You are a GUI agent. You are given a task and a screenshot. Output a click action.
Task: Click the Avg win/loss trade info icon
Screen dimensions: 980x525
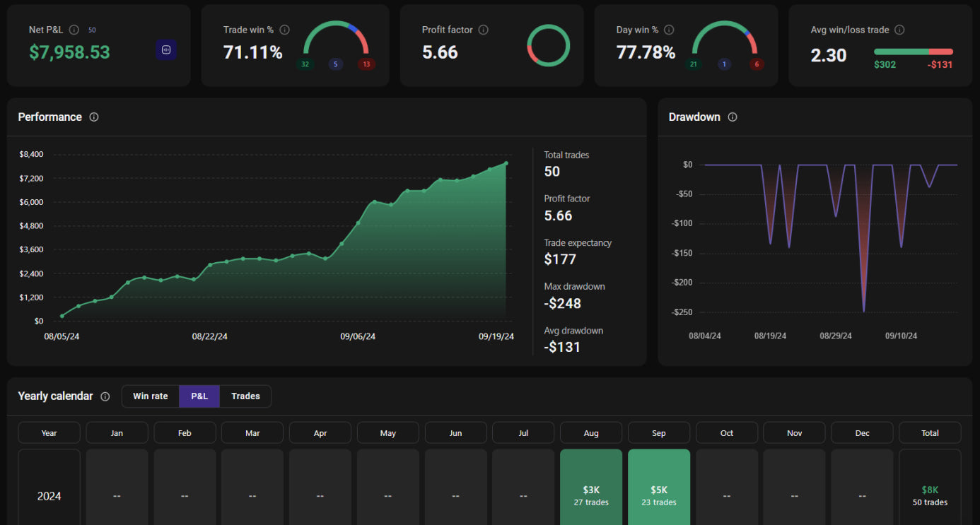(899, 30)
